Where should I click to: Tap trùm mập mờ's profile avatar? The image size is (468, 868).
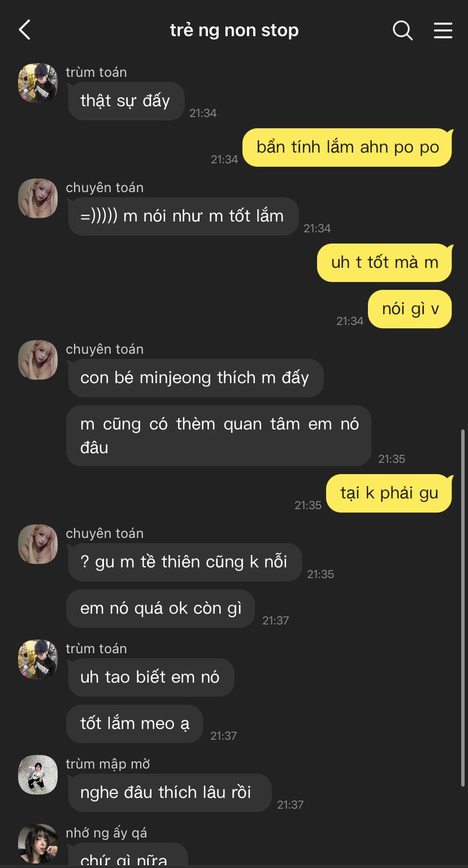pyautogui.click(x=38, y=775)
